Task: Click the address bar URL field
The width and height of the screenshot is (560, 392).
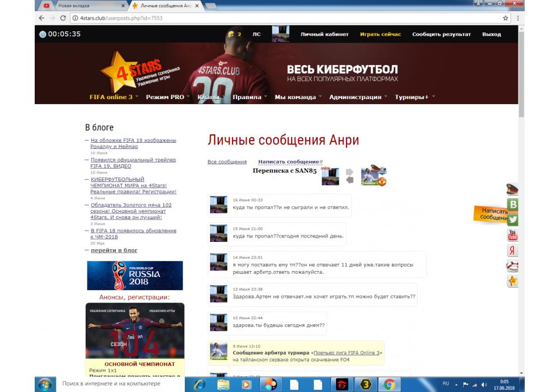Action: (x=286, y=18)
